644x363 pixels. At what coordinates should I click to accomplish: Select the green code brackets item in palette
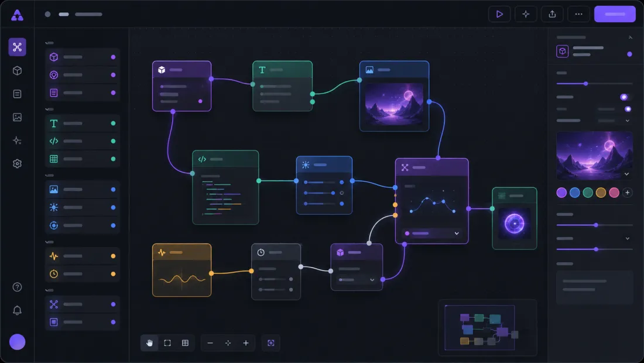point(83,141)
